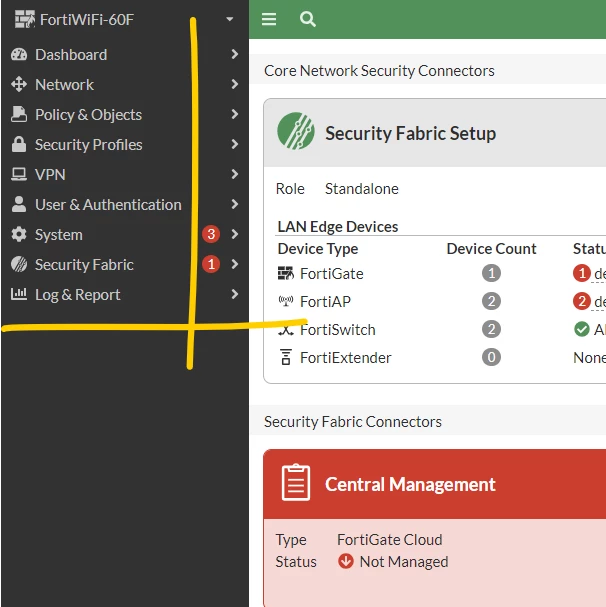This screenshot has height=607, width=606.
Task: Open the search magnifier icon
Action: pyautogui.click(x=307, y=19)
